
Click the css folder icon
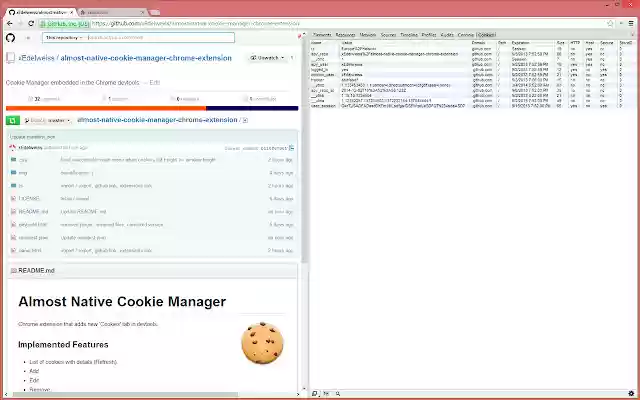point(13,160)
